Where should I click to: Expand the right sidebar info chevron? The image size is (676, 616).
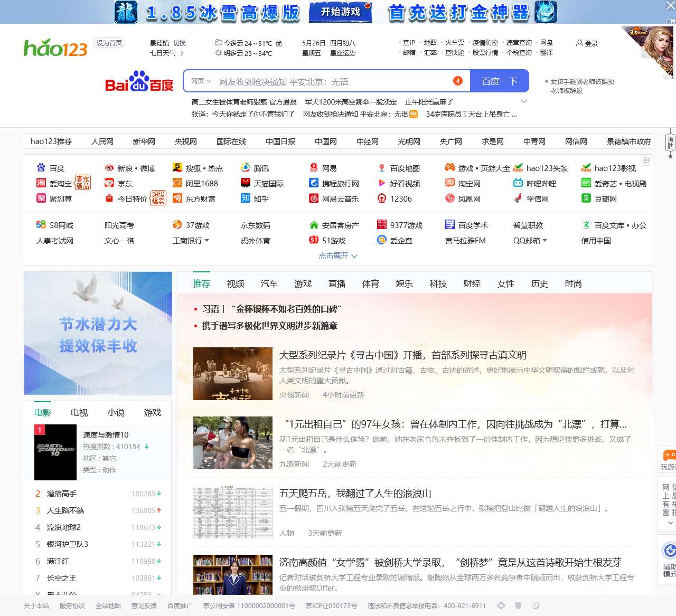(670, 523)
